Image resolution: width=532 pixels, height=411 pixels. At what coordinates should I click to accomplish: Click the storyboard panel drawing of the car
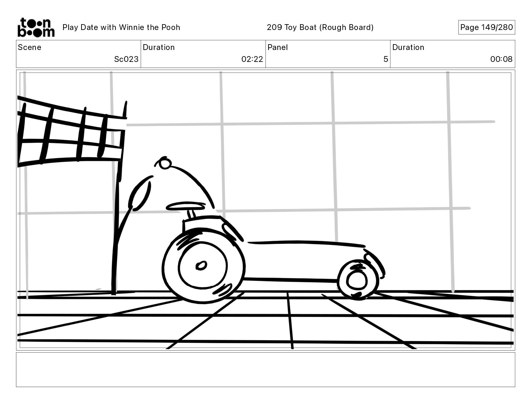265,210
